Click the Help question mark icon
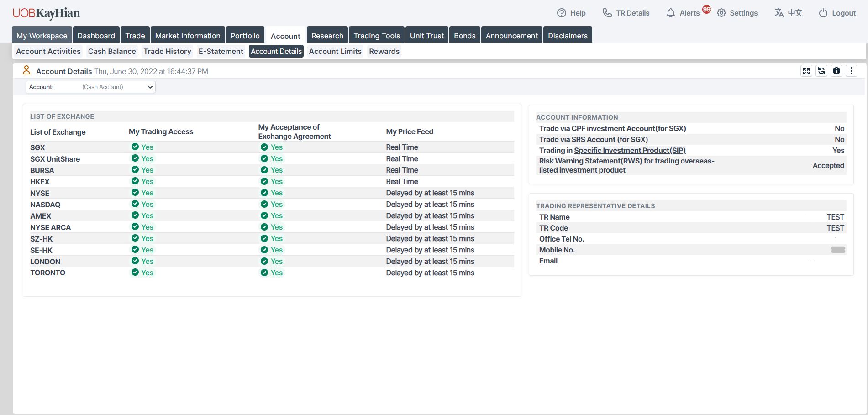 coord(561,13)
